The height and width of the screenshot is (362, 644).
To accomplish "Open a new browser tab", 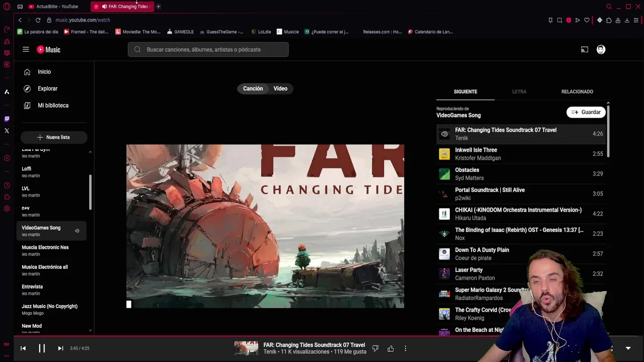I will pyautogui.click(x=158, y=7).
